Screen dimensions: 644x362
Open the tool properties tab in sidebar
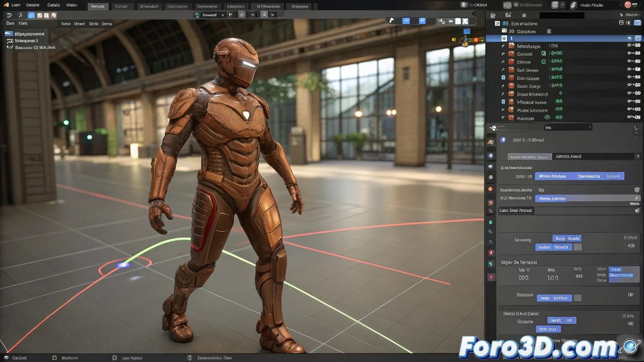coord(491,143)
